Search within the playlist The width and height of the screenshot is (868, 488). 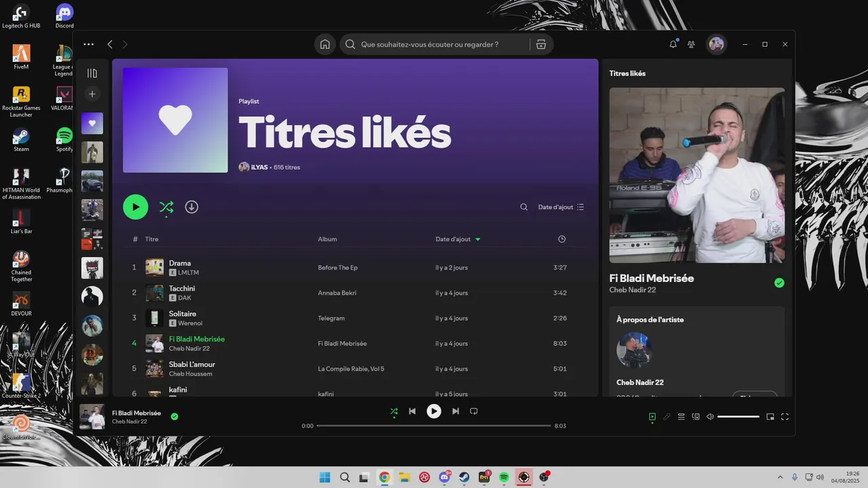click(x=524, y=207)
